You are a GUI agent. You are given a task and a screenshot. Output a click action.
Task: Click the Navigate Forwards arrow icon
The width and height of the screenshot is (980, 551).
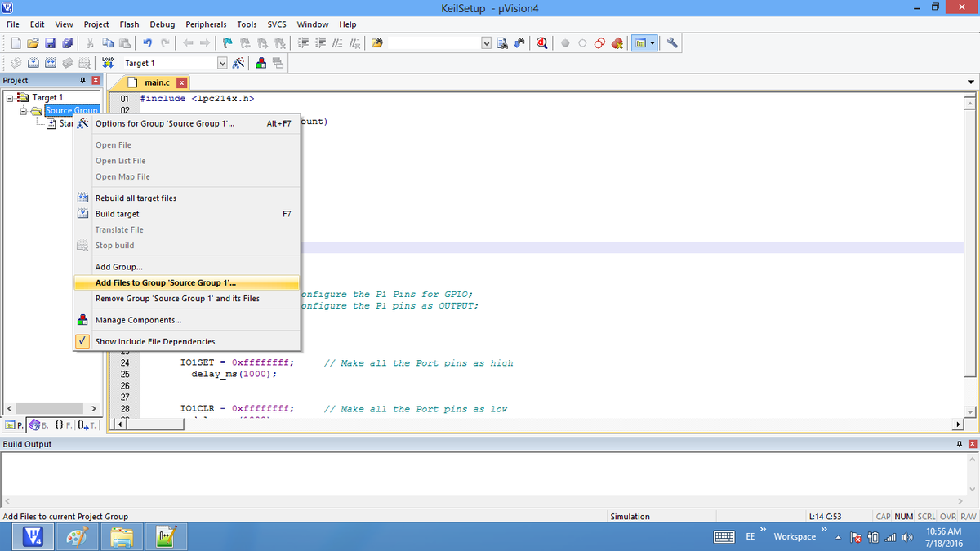click(203, 43)
